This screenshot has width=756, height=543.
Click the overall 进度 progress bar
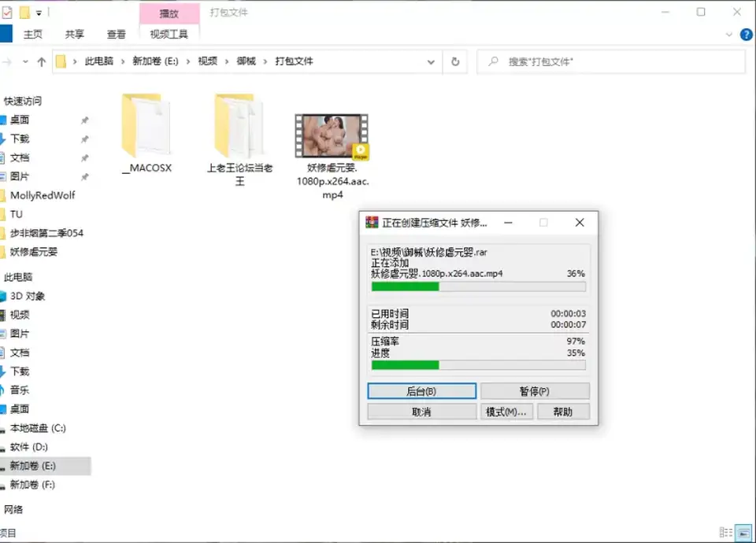coord(479,365)
